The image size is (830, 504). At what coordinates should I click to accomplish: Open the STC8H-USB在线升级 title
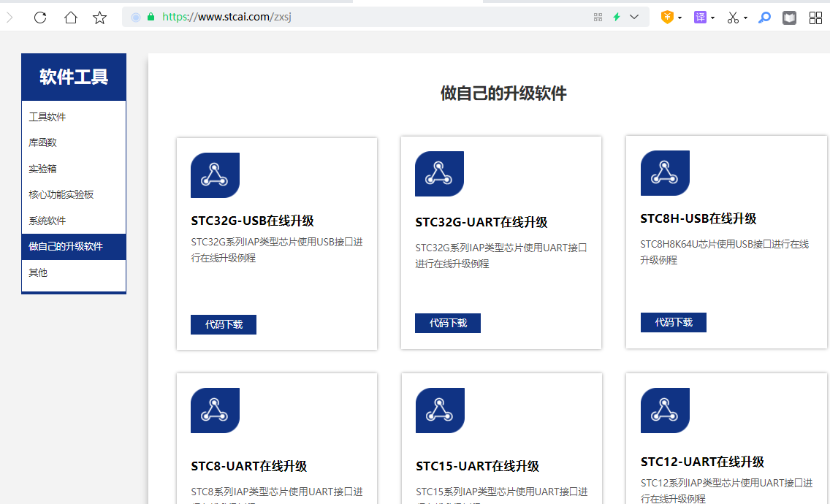pos(698,218)
